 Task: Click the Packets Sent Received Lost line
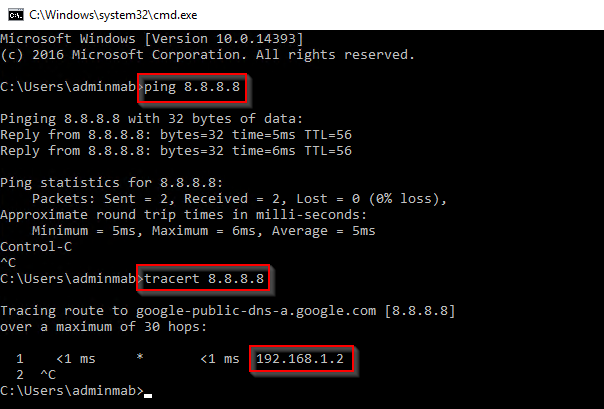coord(239,199)
